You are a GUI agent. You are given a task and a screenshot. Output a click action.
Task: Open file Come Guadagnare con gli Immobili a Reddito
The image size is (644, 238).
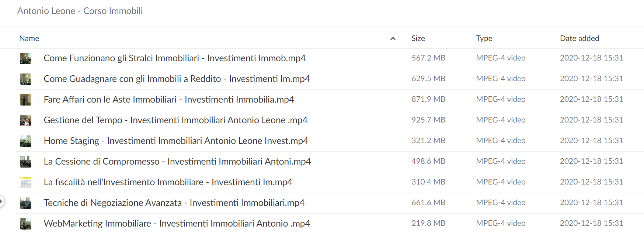(177, 79)
